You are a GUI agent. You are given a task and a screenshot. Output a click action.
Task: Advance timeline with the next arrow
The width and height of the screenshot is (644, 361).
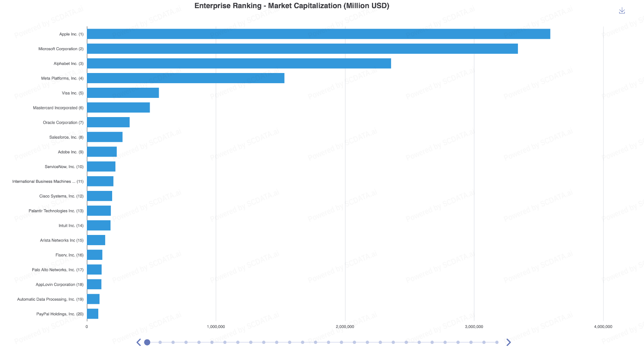[x=508, y=342]
